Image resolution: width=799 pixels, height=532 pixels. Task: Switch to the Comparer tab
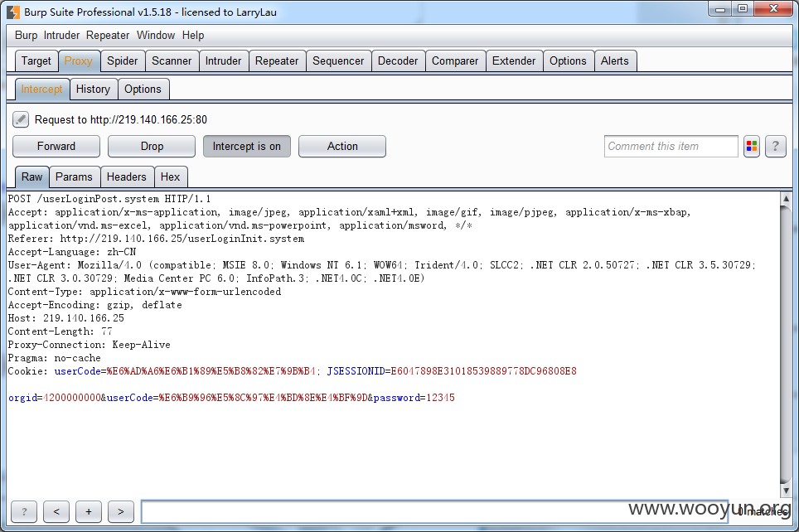(455, 61)
